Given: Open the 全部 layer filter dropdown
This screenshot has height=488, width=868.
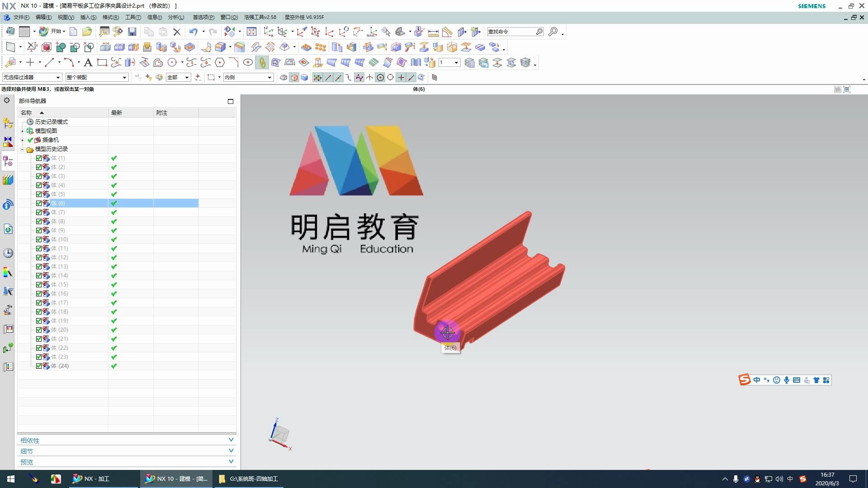Looking at the screenshot, I should 178,77.
